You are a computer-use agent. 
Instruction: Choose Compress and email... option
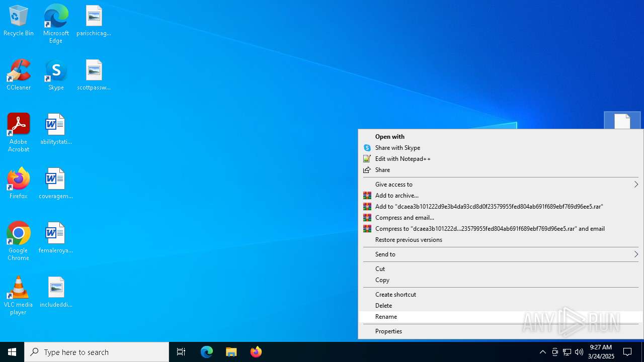point(501,218)
